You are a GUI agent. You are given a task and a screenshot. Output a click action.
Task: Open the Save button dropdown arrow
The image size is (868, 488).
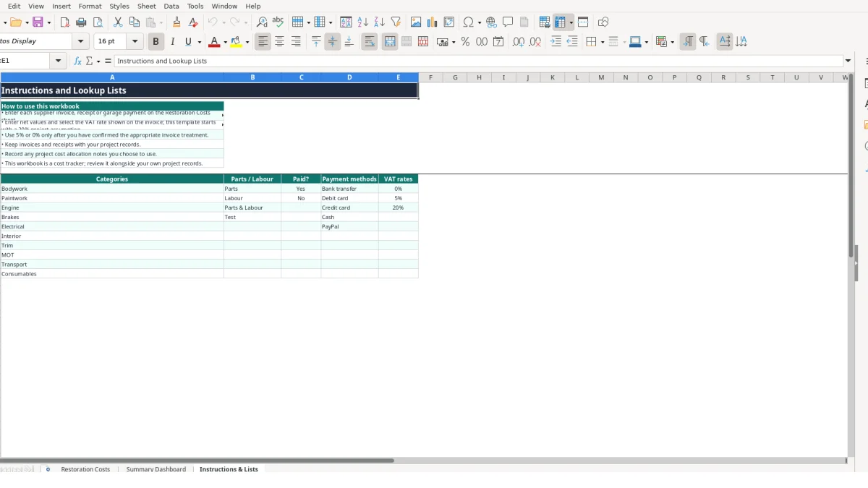[48, 22]
